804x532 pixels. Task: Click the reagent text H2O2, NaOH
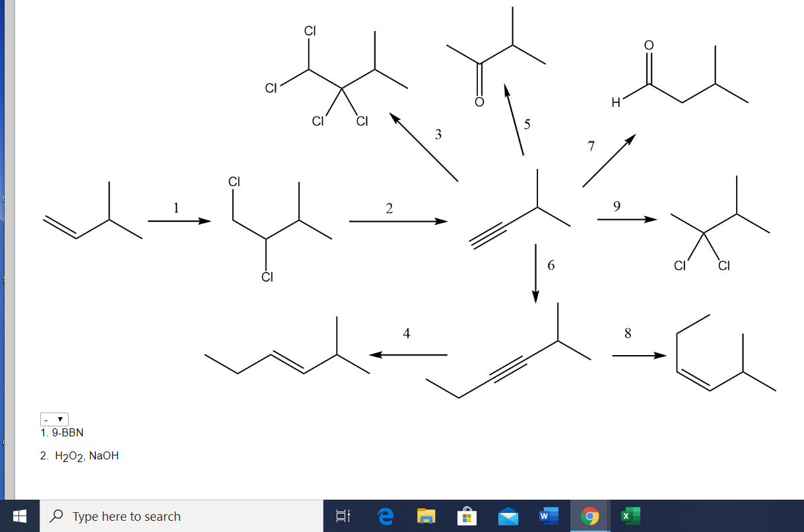[x=79, y=455]
